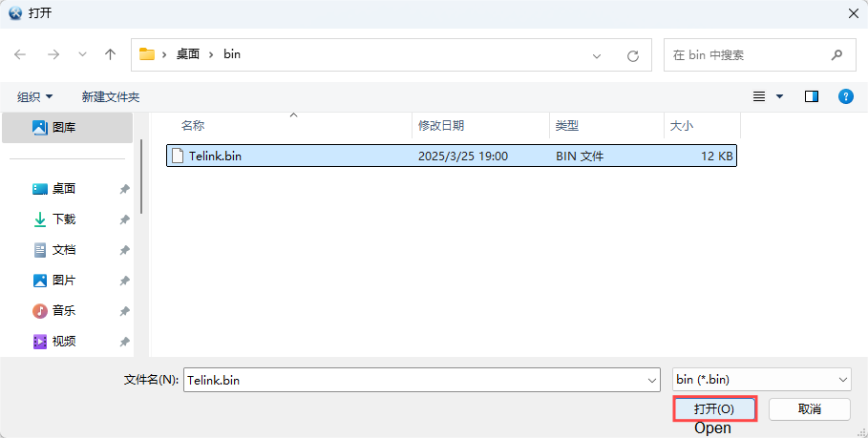Select the Telink.bin file
This screenshot has width=868, height=438.
click(x=451, y=156)
